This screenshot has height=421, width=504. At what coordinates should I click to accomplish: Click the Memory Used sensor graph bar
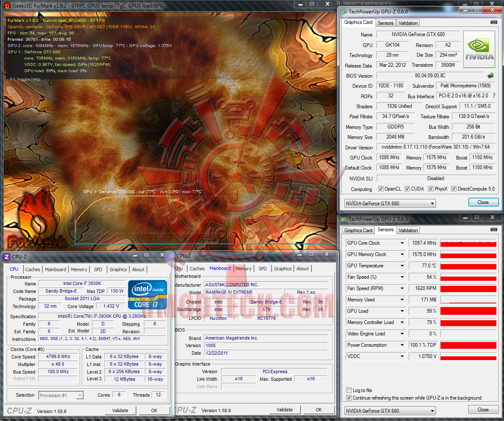[468, 300]
